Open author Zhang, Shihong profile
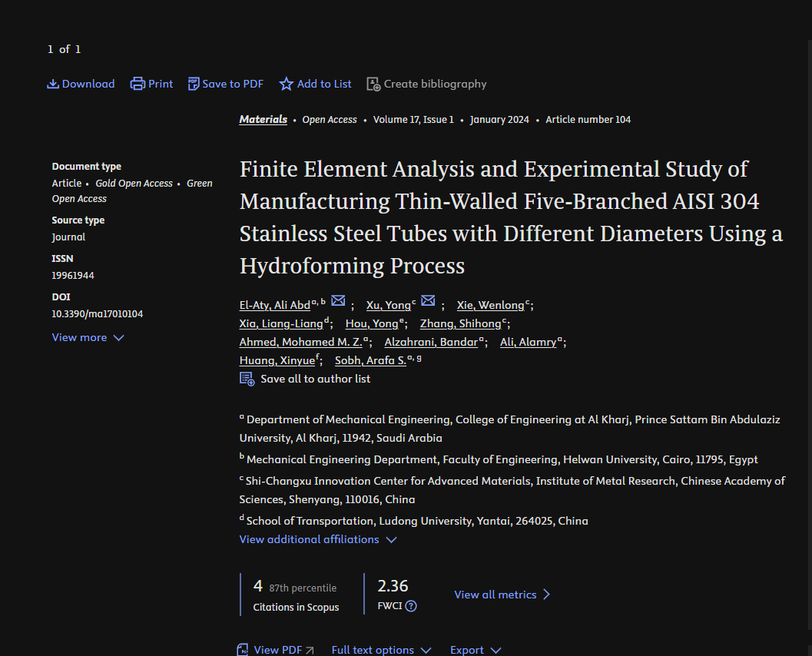Image resolution: width=812 pixels, height=656 pixels. [460, 323]
